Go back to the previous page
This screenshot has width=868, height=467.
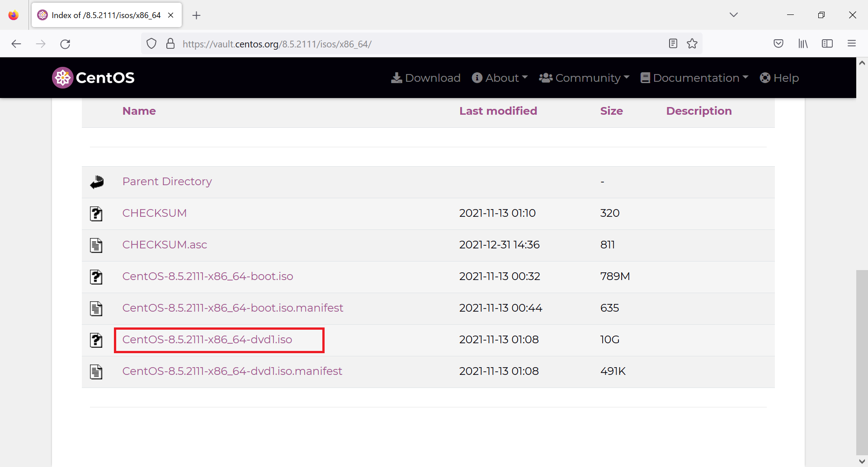(x=16, y=44)
